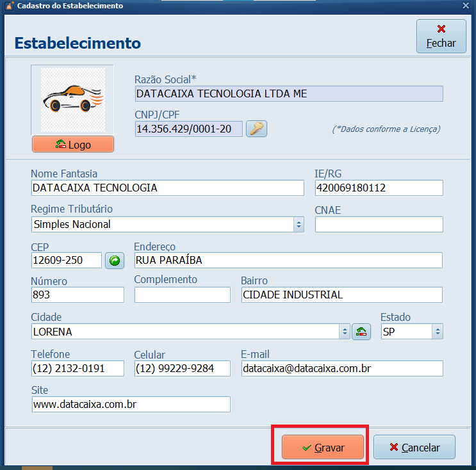476x470 pixels.
Task: Click the Estabelecimento heading
Action: [78, 43]
